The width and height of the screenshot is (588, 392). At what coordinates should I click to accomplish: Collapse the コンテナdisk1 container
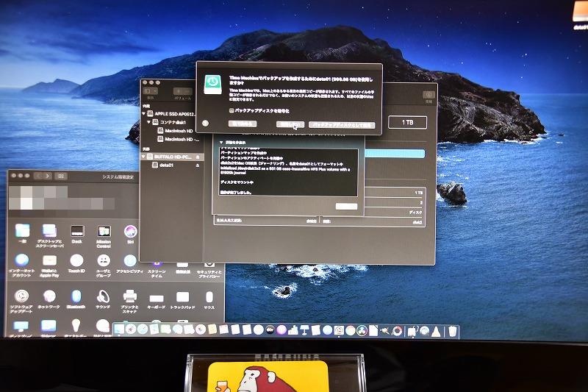tap(149, 122)
